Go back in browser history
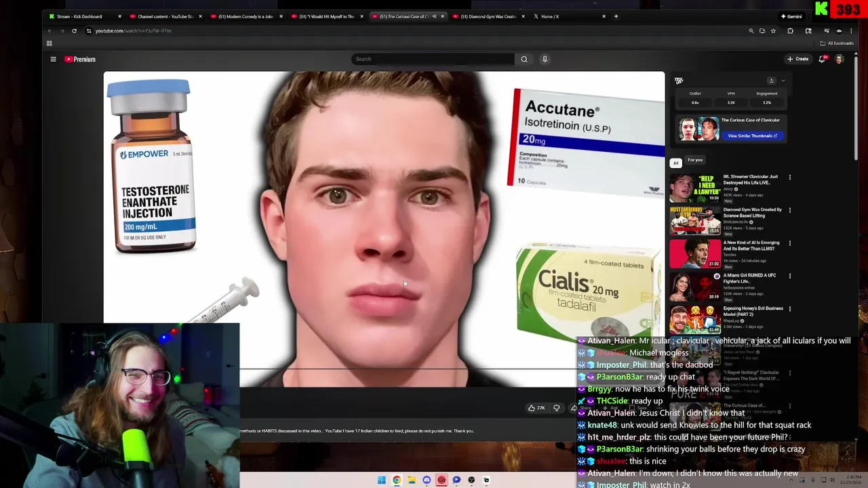This screenshot has width=868, height=488. 50,30
